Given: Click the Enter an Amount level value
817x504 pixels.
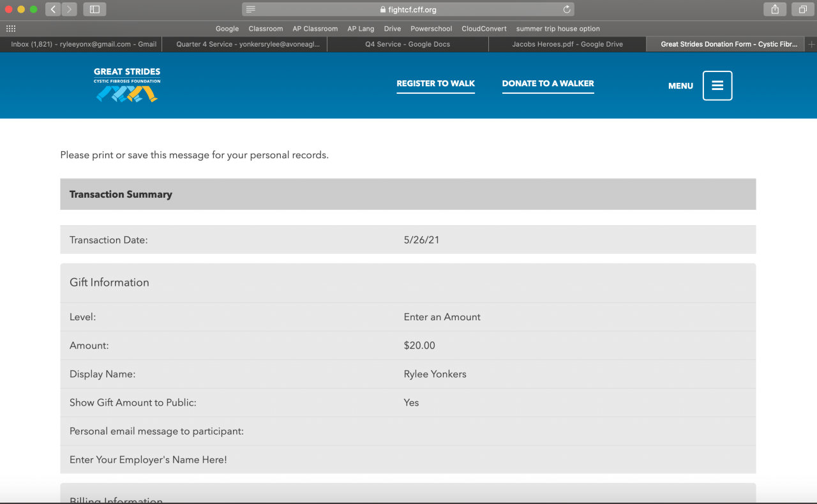Looking at the screenshot, I should pyautogui.click(x=442, y=316).
